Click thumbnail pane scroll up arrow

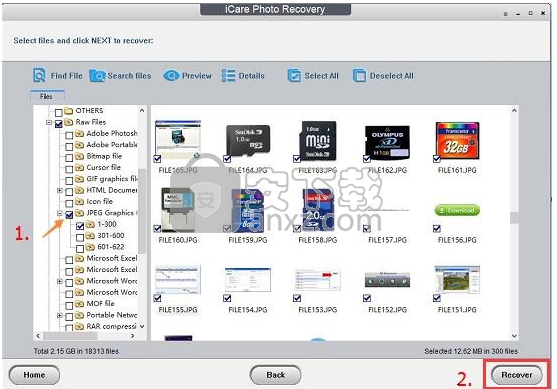tap(514, 110)
